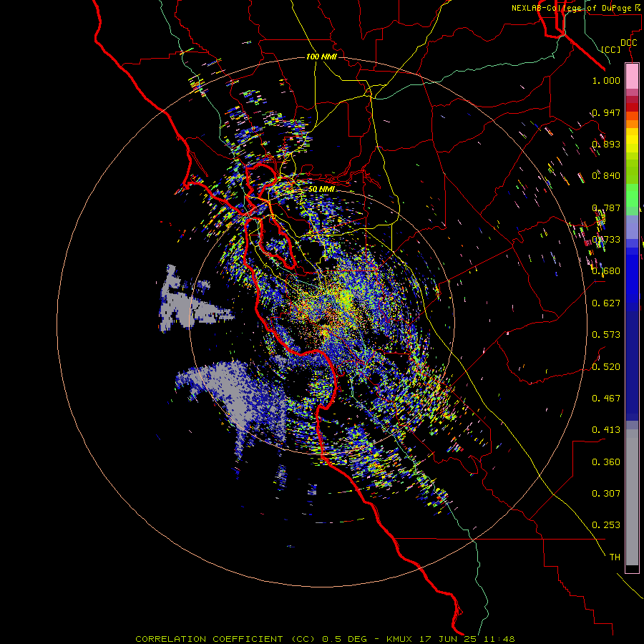
Task: Pick the lavender segment near 0.733
Action: point(632,227)
